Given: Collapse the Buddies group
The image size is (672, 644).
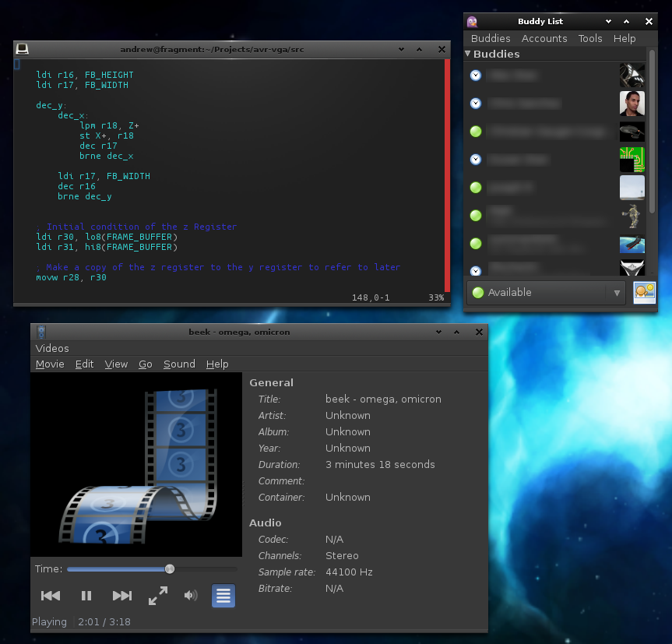Looking at the screenshot, I should pyautogui.click(x=468, y=54).
